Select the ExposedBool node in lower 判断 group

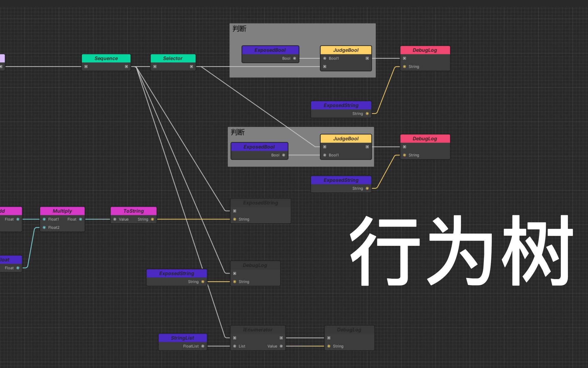(259, 147)
